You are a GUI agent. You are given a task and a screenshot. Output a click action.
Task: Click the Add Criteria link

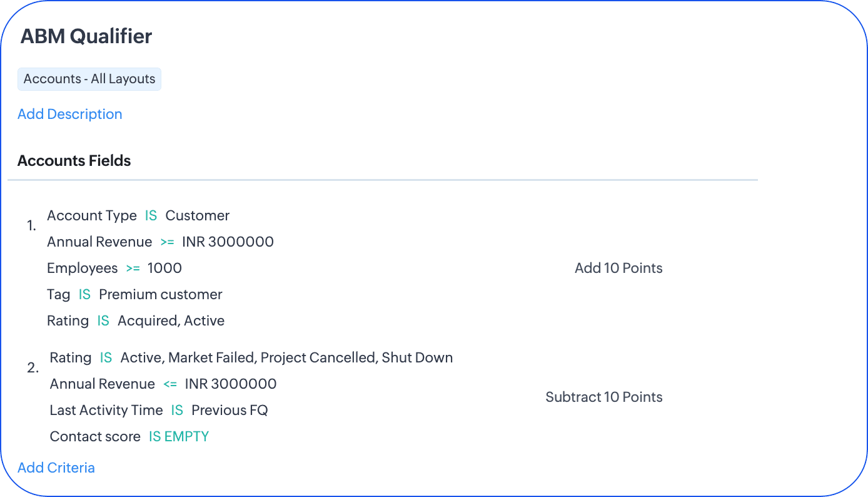tap(56, 468)
